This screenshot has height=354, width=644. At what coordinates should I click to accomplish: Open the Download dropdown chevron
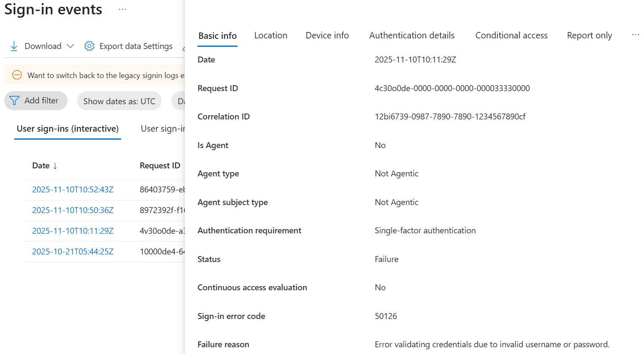click(70, 46)
